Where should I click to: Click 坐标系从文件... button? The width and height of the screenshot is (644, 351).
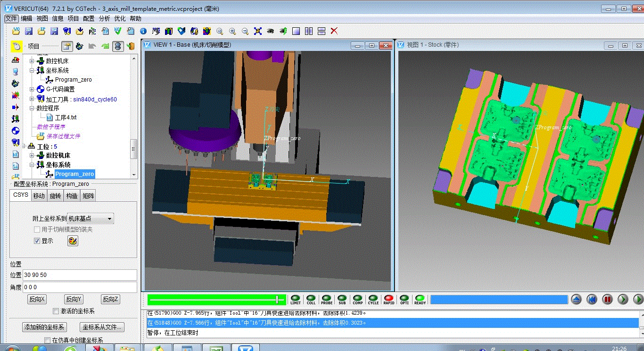[102, 327]
